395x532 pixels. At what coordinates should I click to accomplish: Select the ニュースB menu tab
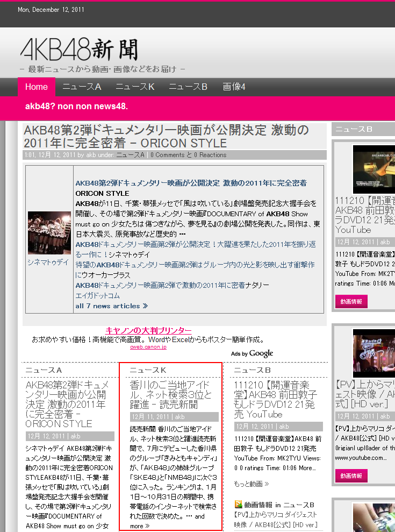188,87
